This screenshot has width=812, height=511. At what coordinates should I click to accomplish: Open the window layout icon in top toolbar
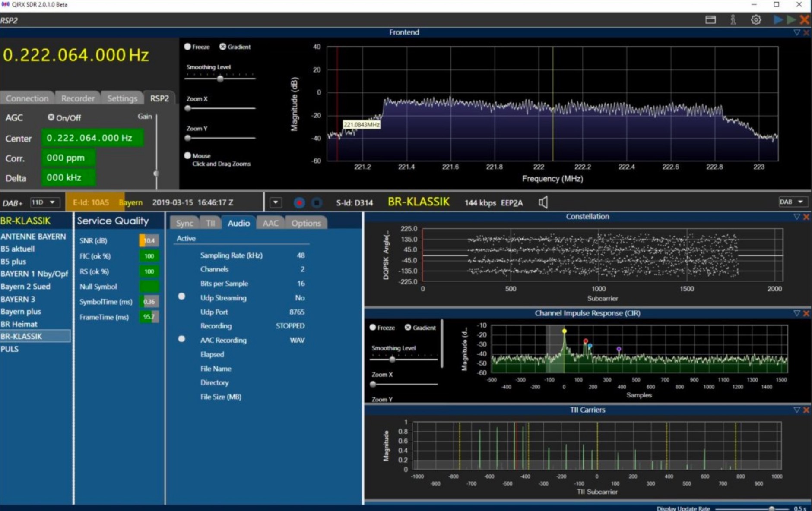point(710,20)
